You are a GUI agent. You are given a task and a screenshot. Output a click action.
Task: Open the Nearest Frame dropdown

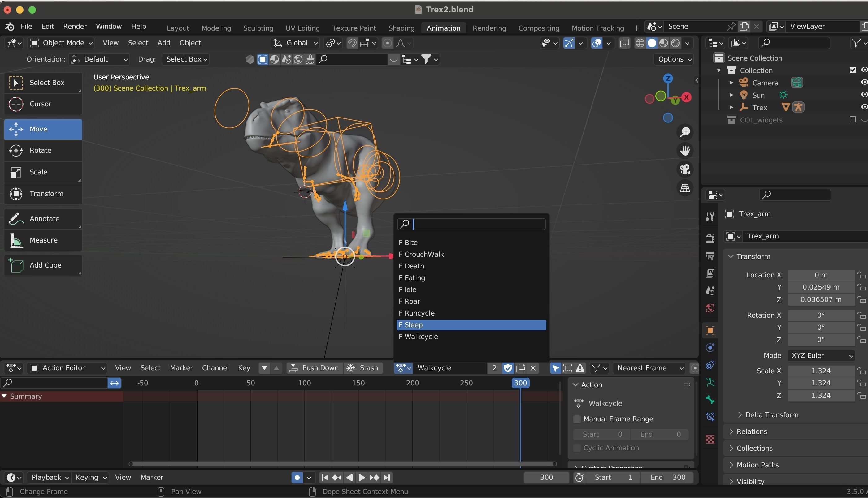point(650,368)
